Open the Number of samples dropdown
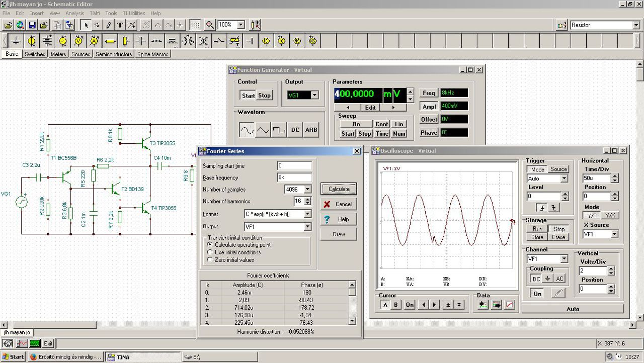Screen dimensions: 644x363 (x=307, y=190)
